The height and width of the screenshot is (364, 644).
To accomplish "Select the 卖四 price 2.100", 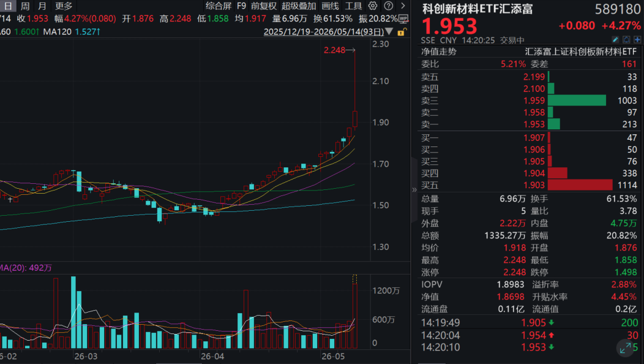I will tap(534, 88).
